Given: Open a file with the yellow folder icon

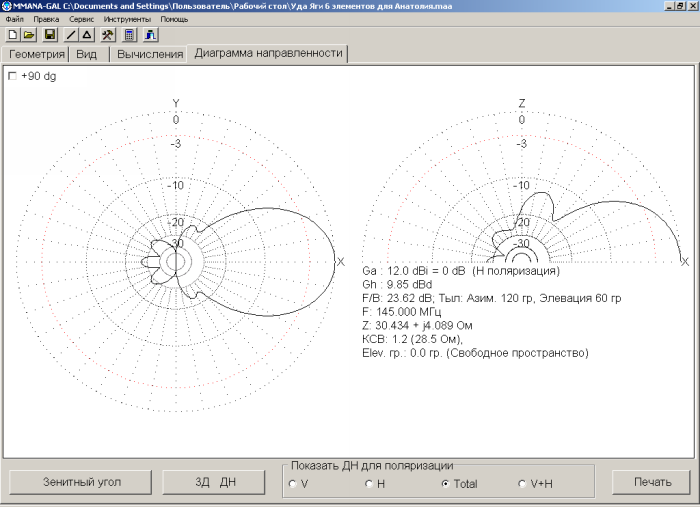Looking at the screenshot, I should 29,35.
